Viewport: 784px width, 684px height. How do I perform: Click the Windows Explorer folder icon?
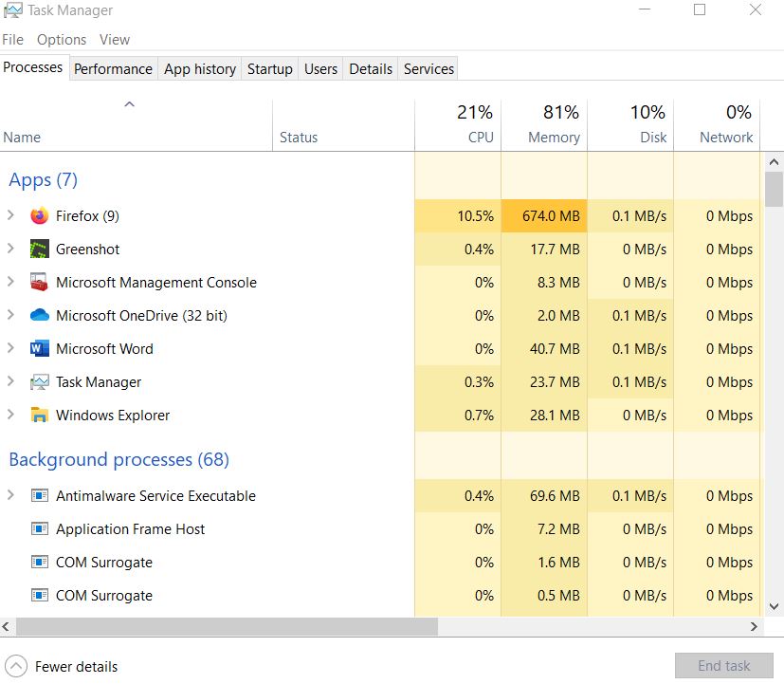38,415
